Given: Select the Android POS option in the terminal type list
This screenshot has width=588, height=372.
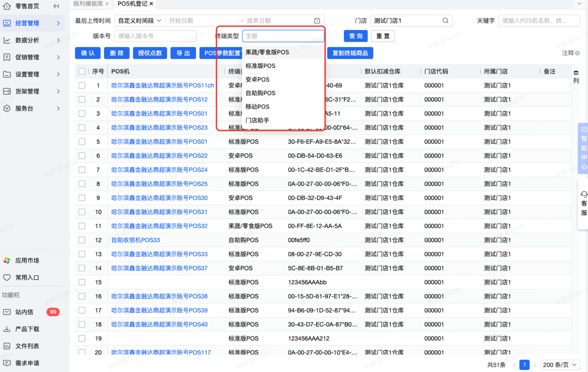Looking at the screenshot, I should 257,79.
